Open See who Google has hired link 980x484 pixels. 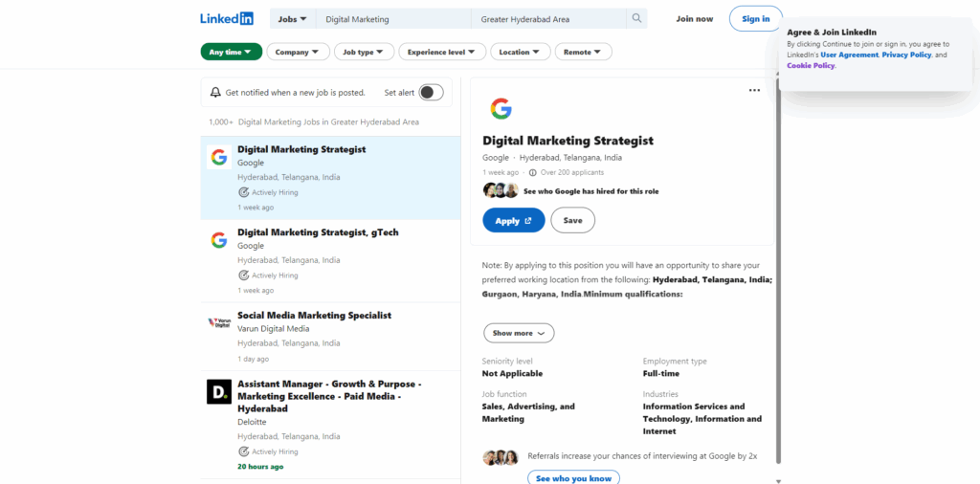590,191
